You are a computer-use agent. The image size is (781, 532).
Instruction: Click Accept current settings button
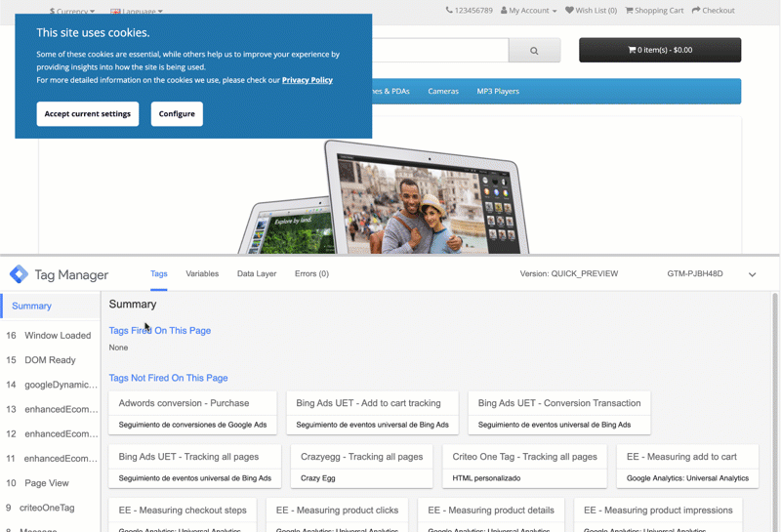point(88,114)
